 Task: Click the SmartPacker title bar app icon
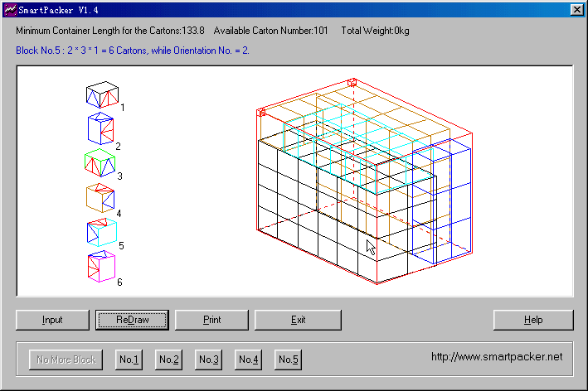click(9, 9)
